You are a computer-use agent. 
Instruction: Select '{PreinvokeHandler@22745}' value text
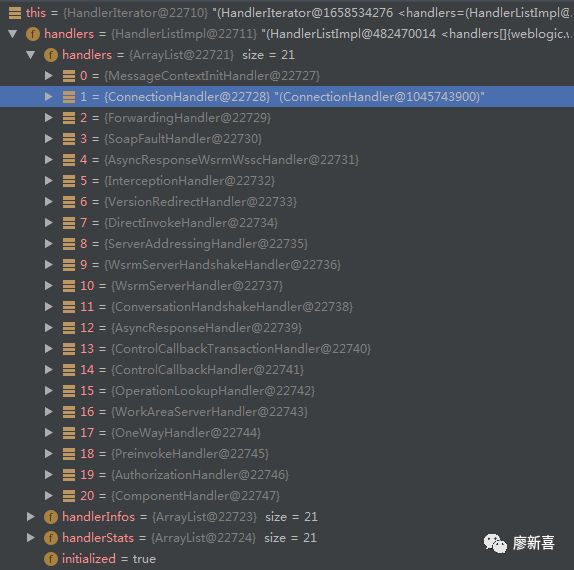click(190, 454)
